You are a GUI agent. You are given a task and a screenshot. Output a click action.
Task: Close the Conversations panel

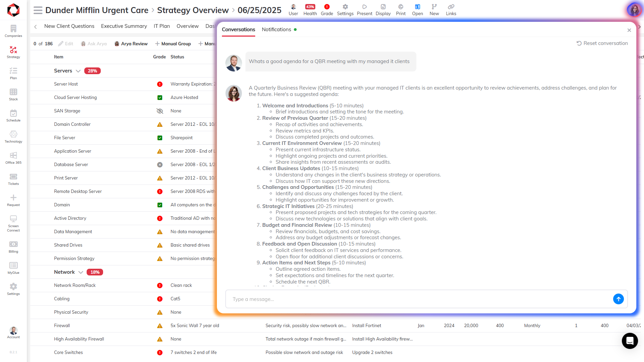point(629,30)
